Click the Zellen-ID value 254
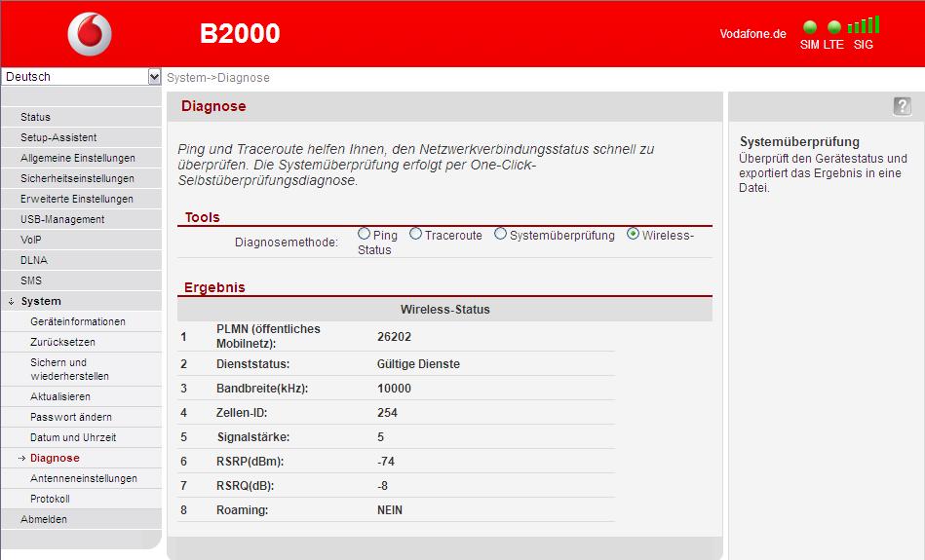 click(387, 413)
